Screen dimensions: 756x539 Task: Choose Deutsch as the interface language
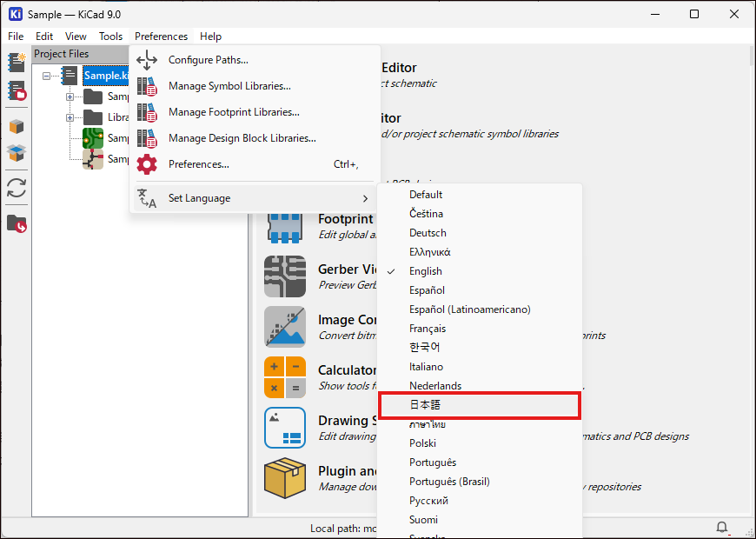point(428,233)
